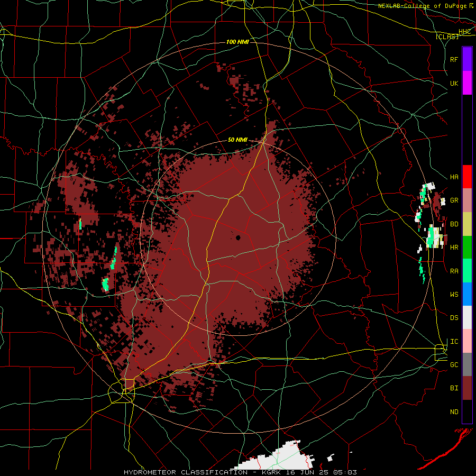Select the GC gray legend swatch

click(x=467, y=364)
